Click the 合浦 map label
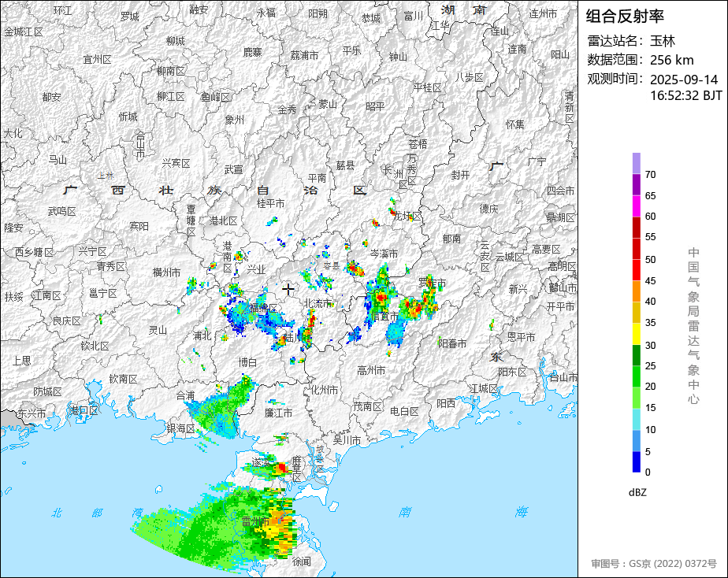Screen dimensions: 728x578 tap(186, 395)
